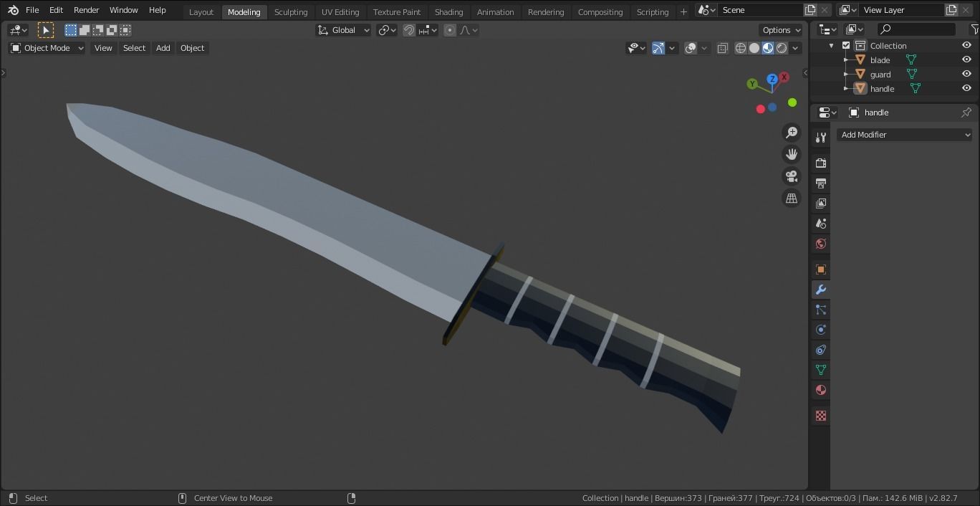Open the Object Mode dropdown
Image resolution: width=980 pixels, height=506 pixels.
pos(47,48)
